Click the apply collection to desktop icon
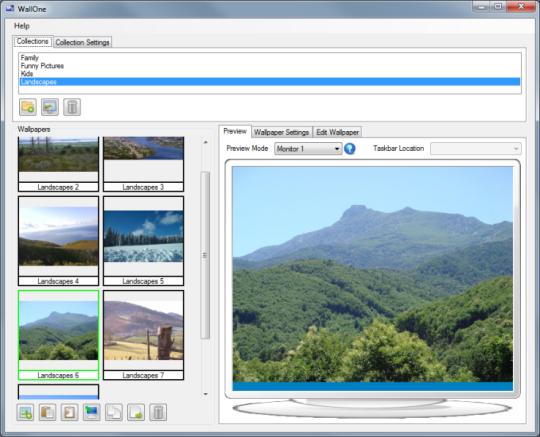The height and width of the screenshot is (437, 540). (50, 107)
